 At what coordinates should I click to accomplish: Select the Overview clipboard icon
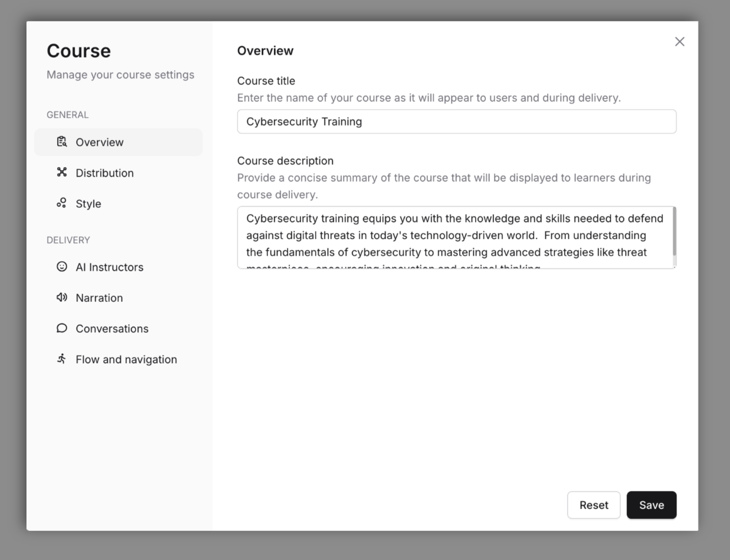pos(62,142)
